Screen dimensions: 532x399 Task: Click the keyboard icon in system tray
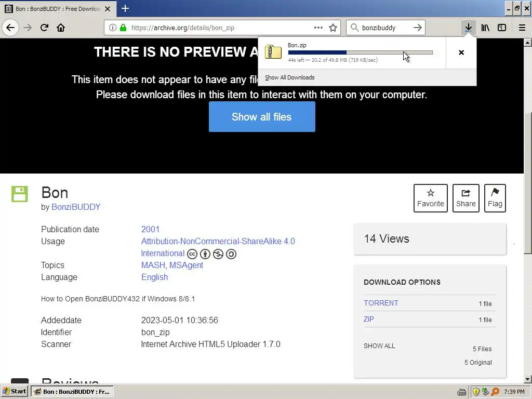click(462, 392)
